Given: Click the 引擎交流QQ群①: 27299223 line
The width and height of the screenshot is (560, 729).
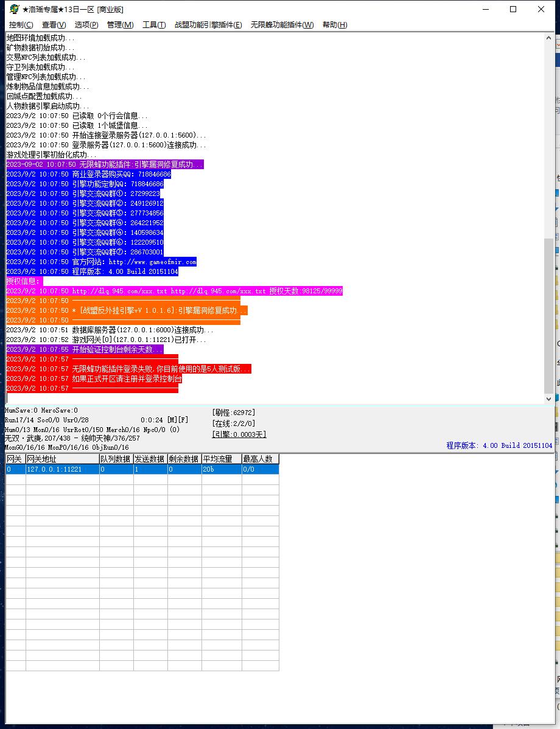Looking at the screenshot, I should tap(83, 194).
